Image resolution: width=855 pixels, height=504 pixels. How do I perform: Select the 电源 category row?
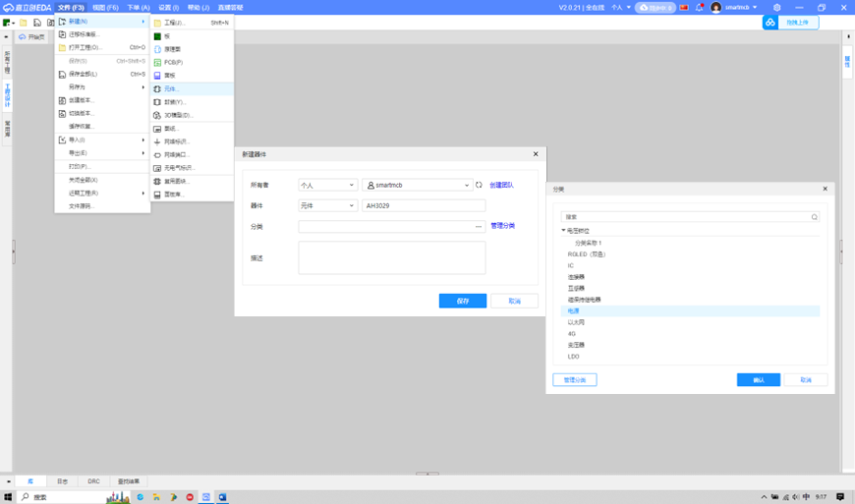[x=690, y=311]
